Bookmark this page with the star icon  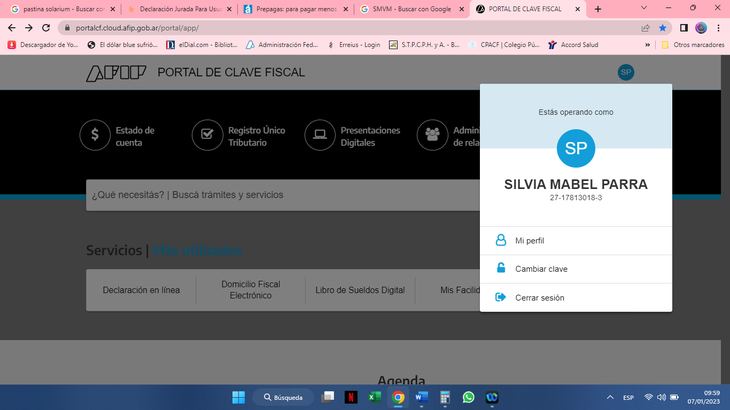pos(662,28)
